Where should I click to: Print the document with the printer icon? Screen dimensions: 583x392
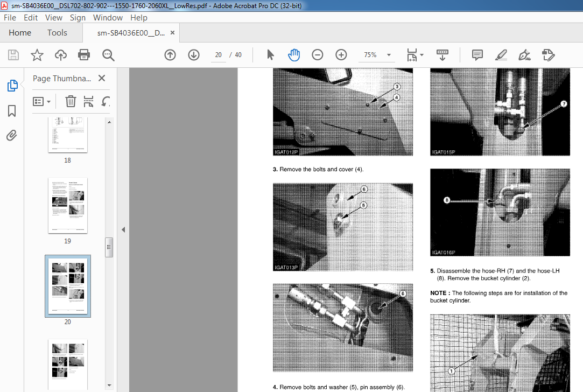84,55
